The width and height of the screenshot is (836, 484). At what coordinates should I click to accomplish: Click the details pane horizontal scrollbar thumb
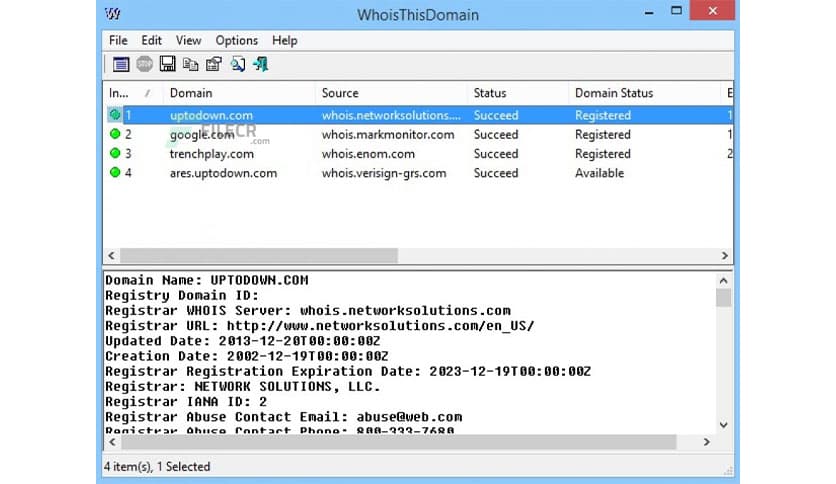click(399, 442)
